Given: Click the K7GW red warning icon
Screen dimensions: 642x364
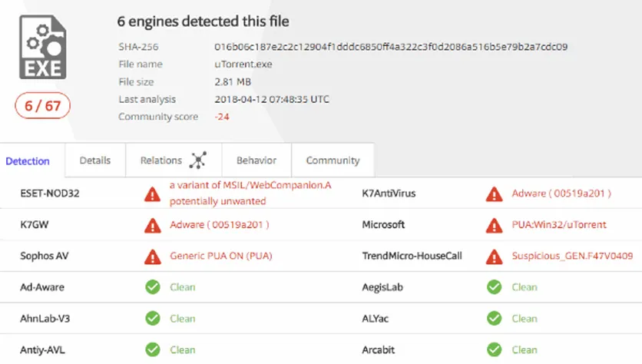Looking at the screenshot, I should (152, 225).
